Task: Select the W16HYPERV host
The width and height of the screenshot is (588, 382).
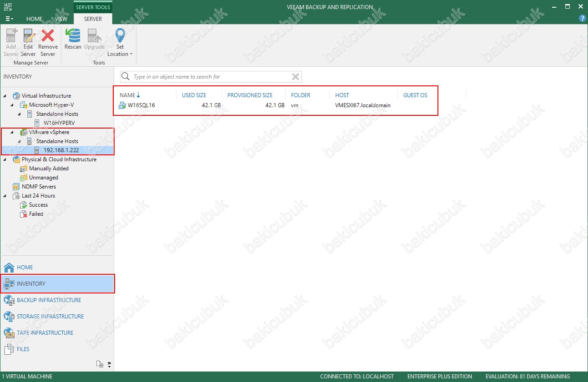Action: click(x=59, y=123)
